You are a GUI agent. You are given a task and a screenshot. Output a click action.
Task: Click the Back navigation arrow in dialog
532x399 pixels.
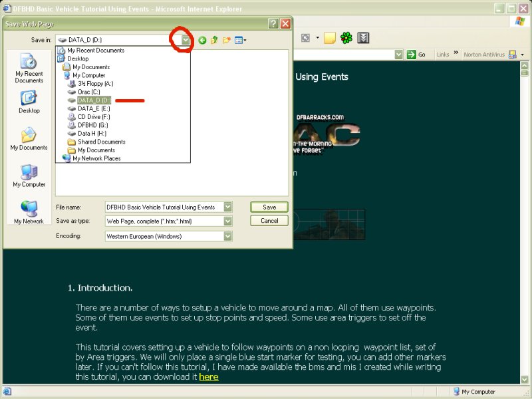tap(202, 40)
